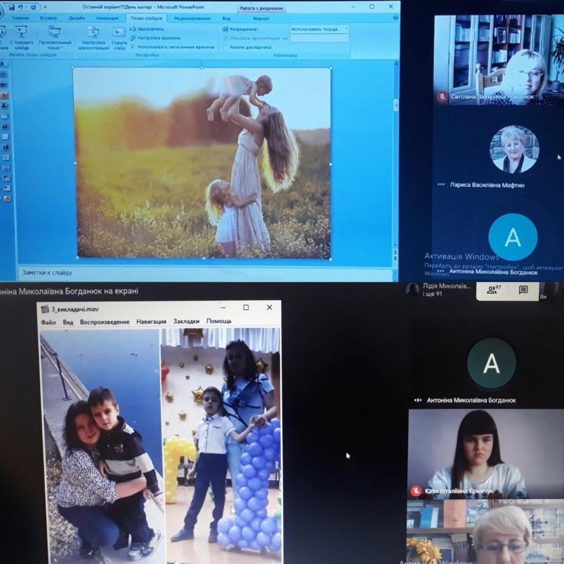Open the custom slide show icon
The height and width of the screenshot is (564, 564).
point(55,32)
